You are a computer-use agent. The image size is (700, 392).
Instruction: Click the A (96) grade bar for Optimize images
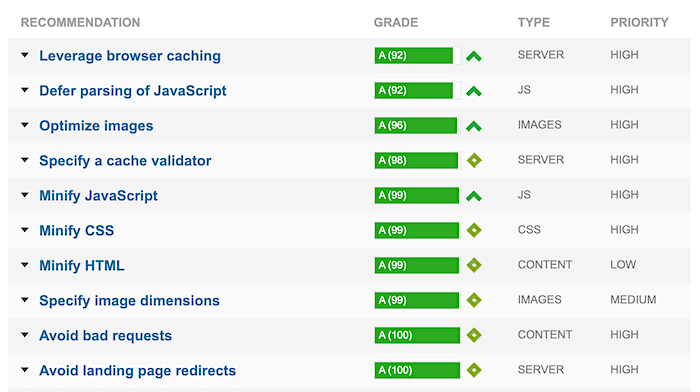click(x=417, y=125)
